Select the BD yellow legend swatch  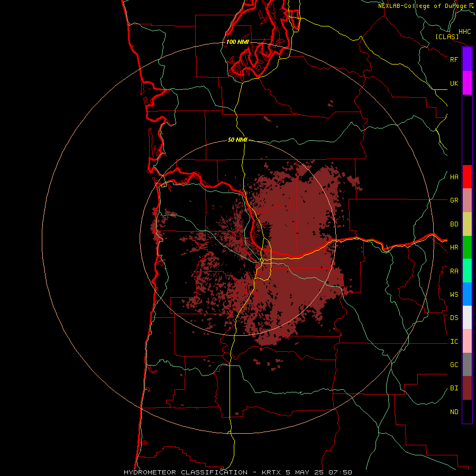[467, 224]
